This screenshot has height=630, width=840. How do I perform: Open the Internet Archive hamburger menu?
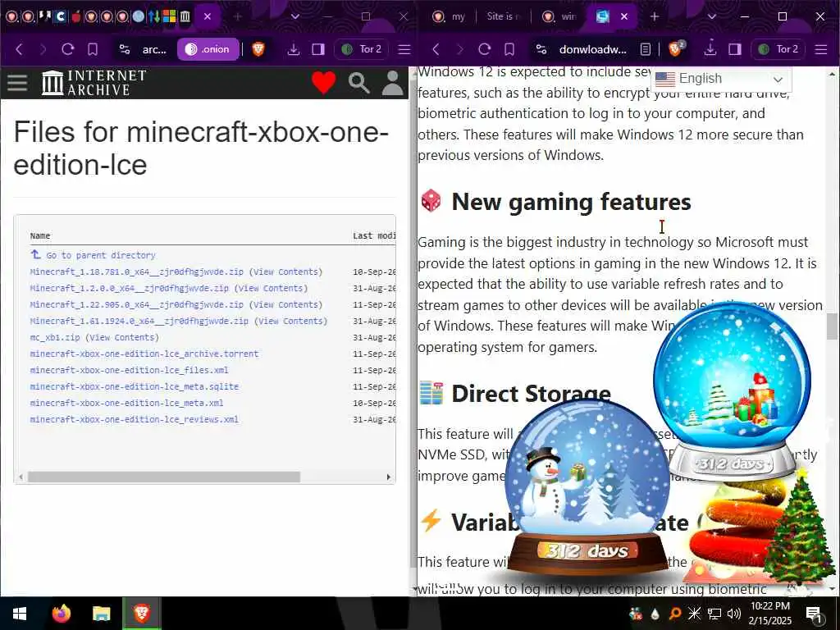coord(17,83)
